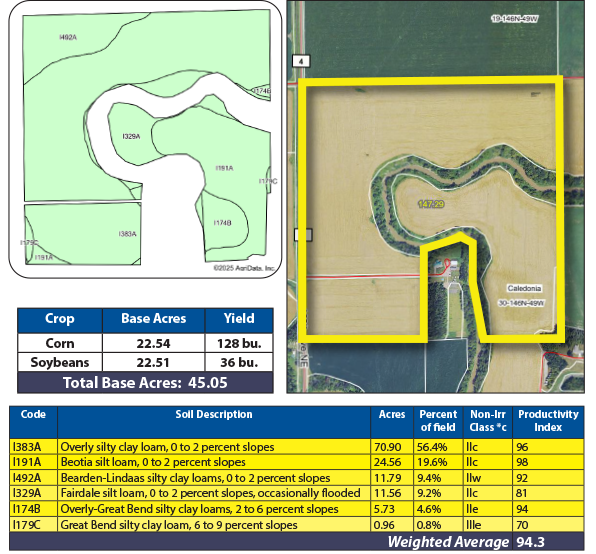Select the Fairdale silt loam row
596x554 pixels.
click(x=296, y=493)
